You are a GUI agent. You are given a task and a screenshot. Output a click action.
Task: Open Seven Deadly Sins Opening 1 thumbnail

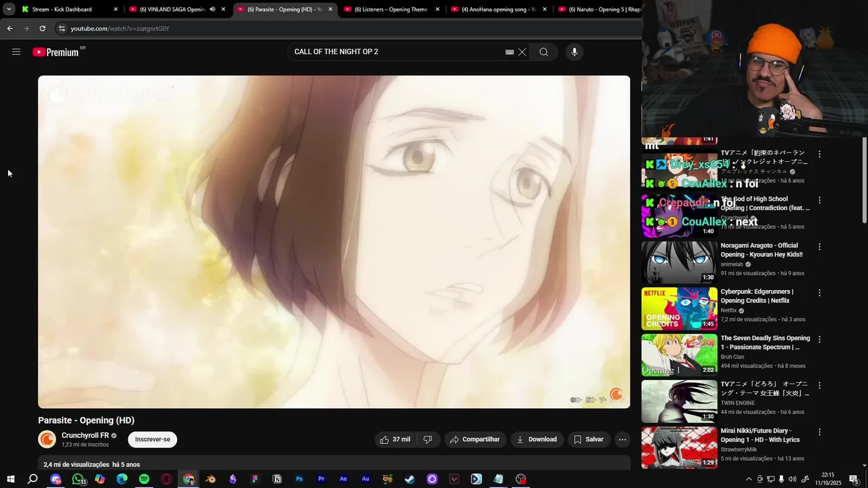click(679, 354)
